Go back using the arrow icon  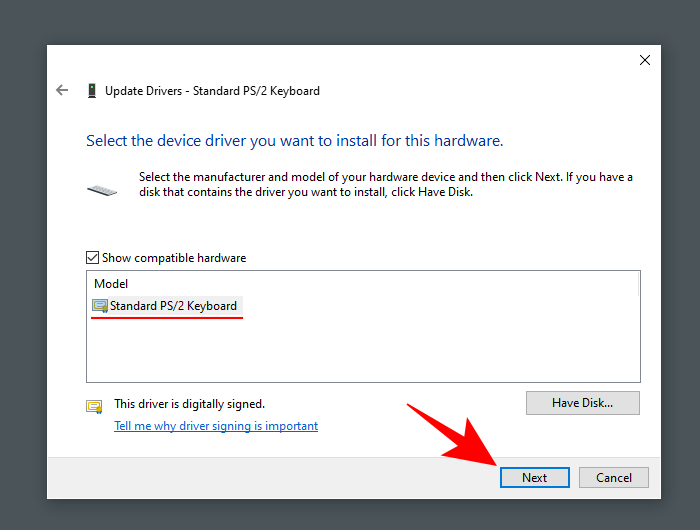(62, 90)
